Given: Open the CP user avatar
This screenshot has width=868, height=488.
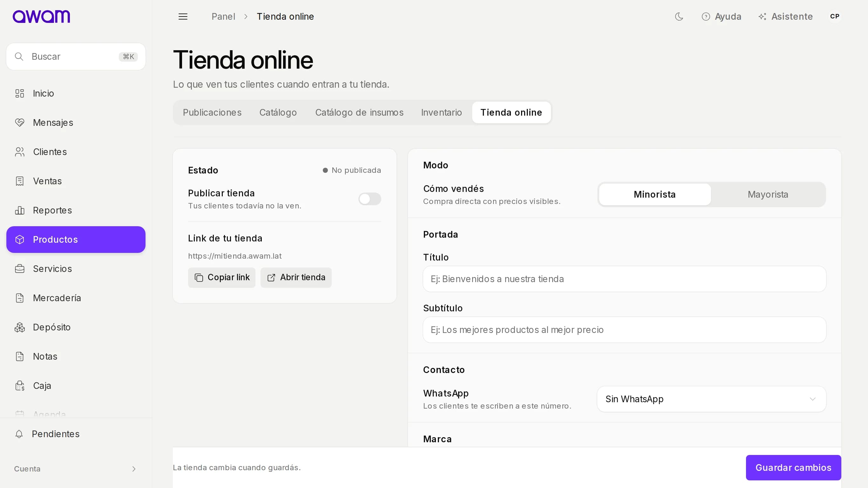Looking at the screenshot, I should 835,17.
